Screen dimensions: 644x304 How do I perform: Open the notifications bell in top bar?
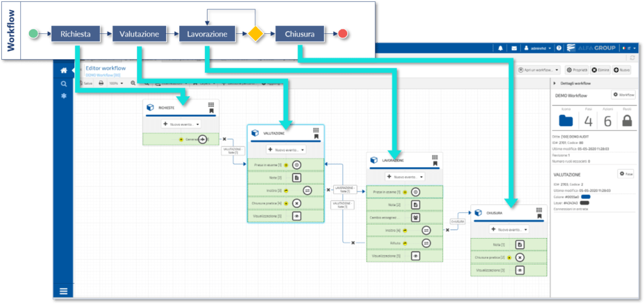coord(501,48)
